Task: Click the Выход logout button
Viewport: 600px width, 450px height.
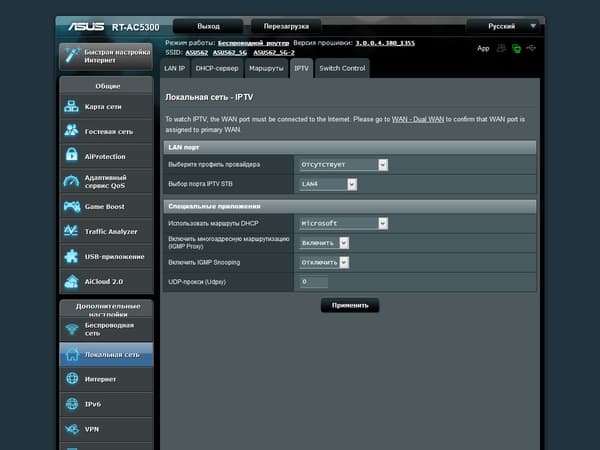Action: click(x=208, y=26)
